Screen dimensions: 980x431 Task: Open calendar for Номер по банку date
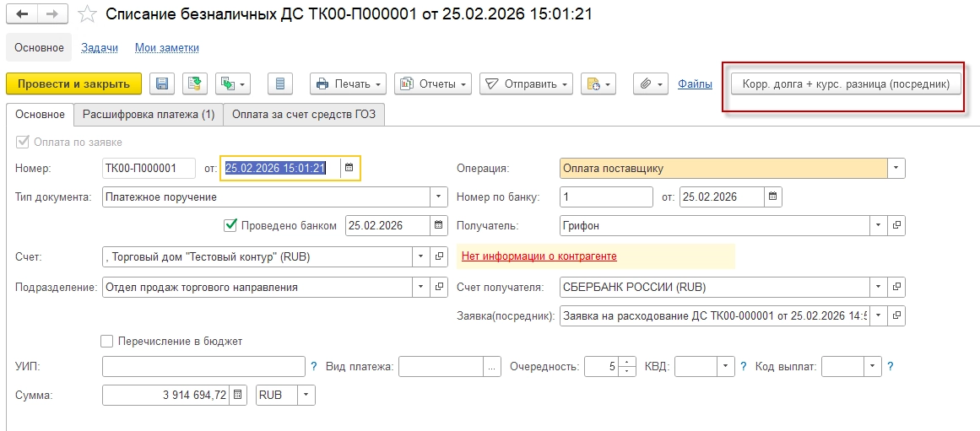tap(773, 197)
